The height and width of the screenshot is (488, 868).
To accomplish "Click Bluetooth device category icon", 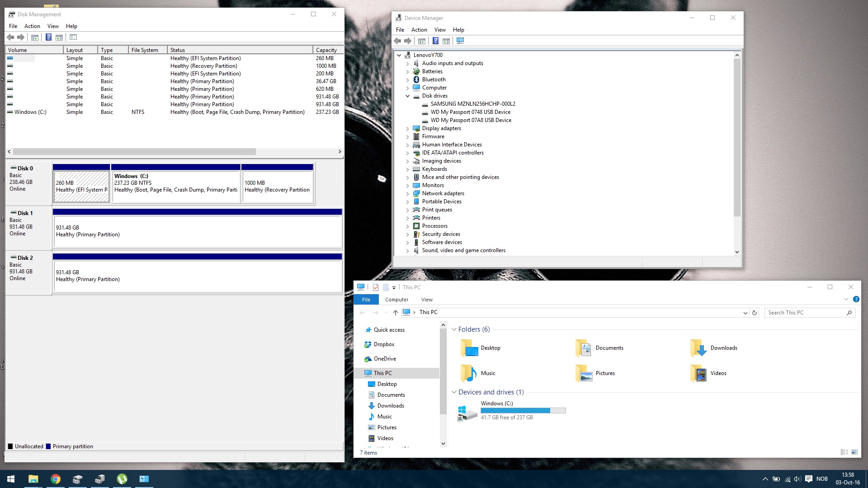I will coord(416,80).
